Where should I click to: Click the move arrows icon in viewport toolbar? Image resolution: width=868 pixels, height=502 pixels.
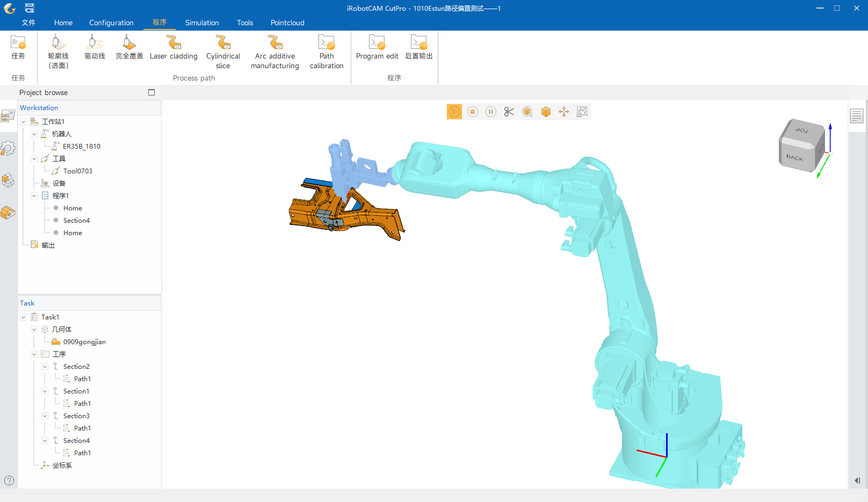coord(564,112)
